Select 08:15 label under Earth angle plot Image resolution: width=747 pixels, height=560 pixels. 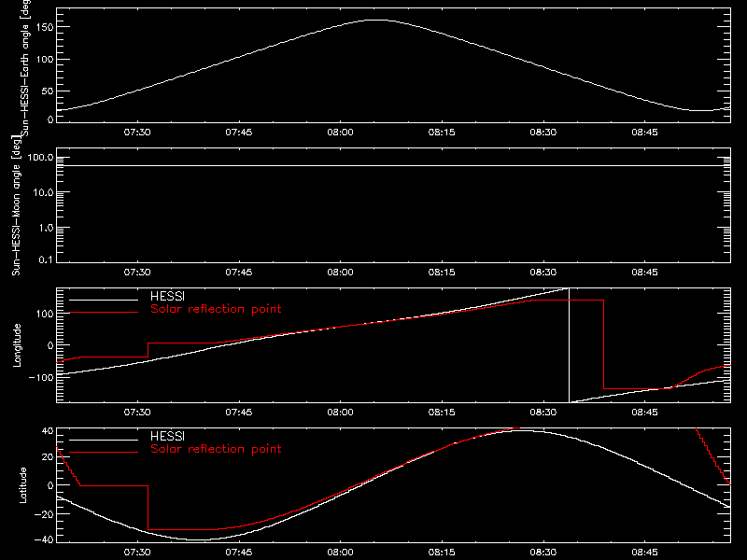click(x=442, y=133)
